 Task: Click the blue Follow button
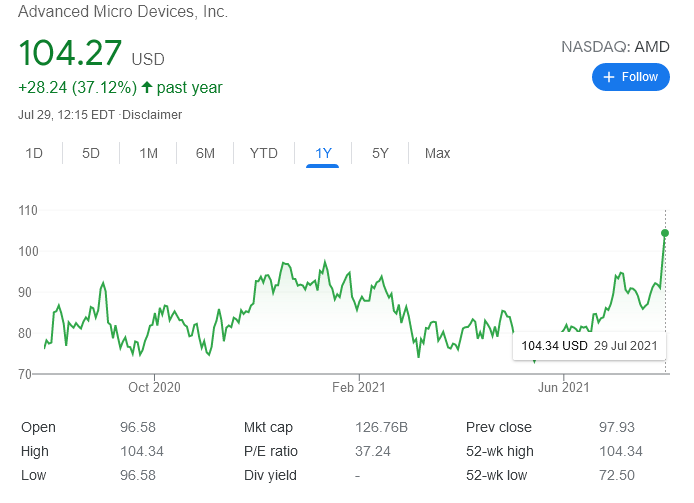630,77
